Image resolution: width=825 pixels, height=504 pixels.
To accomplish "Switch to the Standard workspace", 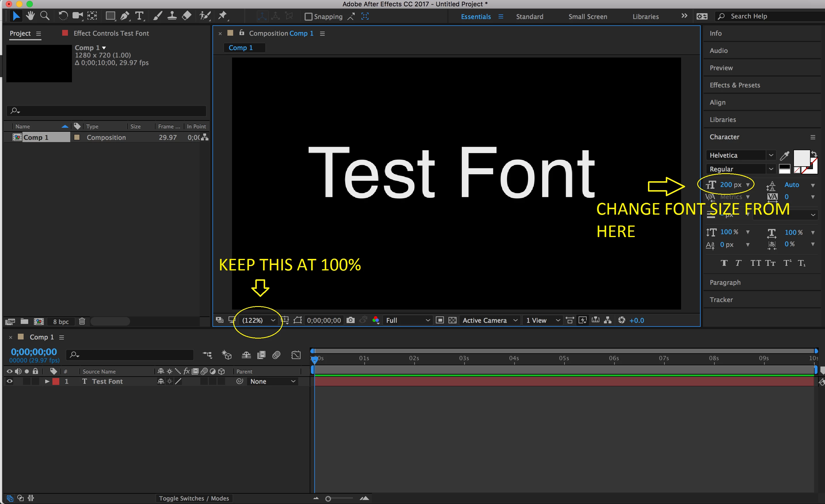I will pos(529,16).
